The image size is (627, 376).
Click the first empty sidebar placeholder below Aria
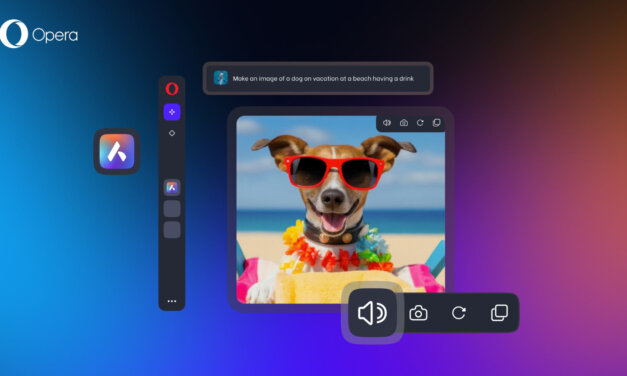172,209
